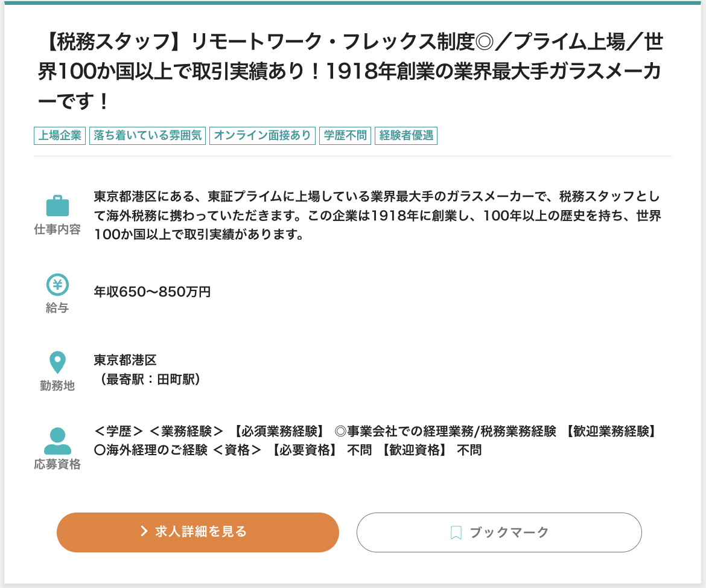This screenshot has height=588, width=706.
Task: Click the yen salary icon
Action: (x=57, y=284)
